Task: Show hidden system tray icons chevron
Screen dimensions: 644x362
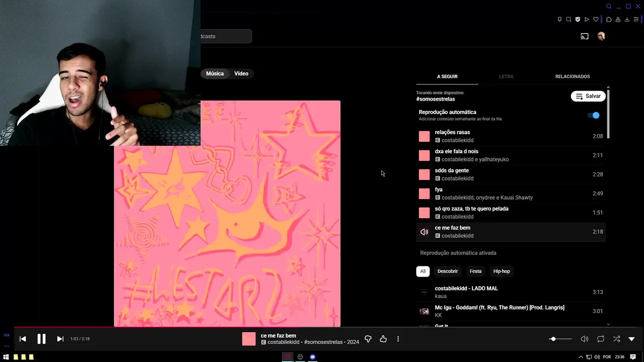Action: (x=581, y=357)
